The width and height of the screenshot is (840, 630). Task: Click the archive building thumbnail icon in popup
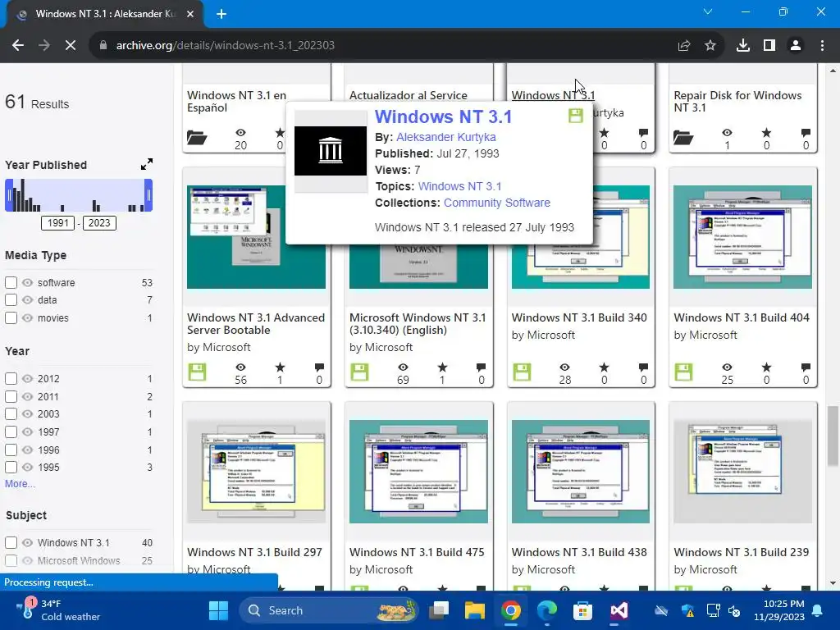click(x=331, y=151)
